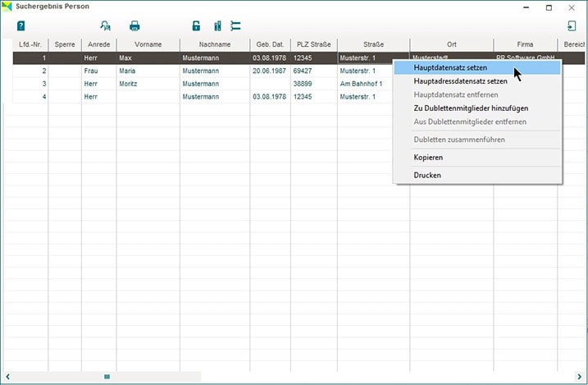Click Dubletten zusammenführen entry
This screenshot has width=588, height=385.
tap(477, 140)
